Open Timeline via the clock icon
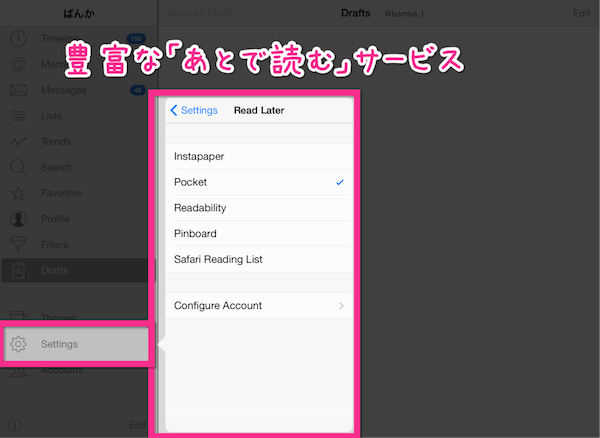Image resolution: width=600 pixels, height=438 pixels. [x=18, y=39]
